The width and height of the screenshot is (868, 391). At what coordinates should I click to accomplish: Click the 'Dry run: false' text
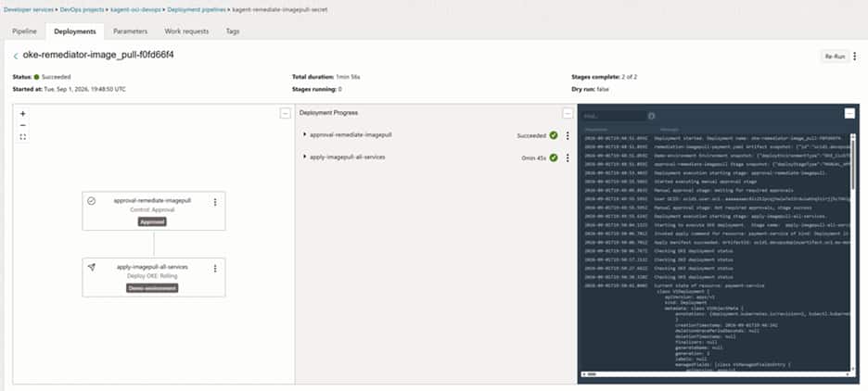tap(590, 89)
